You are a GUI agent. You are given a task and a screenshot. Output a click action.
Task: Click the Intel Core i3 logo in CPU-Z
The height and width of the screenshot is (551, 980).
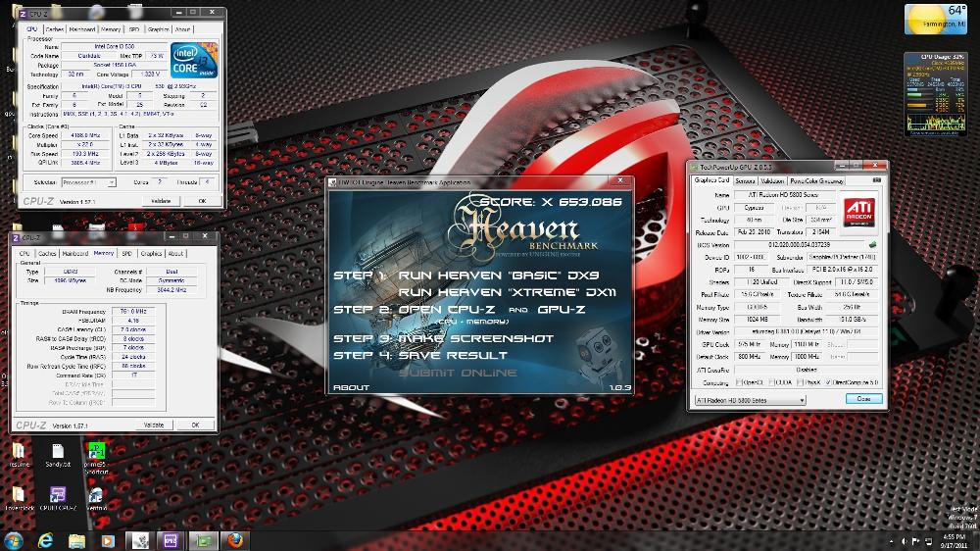tap(194, 60)
